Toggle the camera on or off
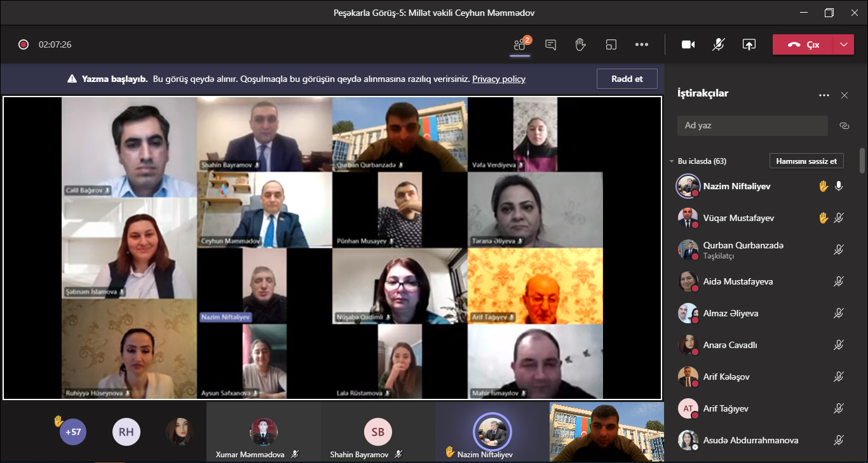The width and height of the screenshot is (868, 463). [688, 44]
